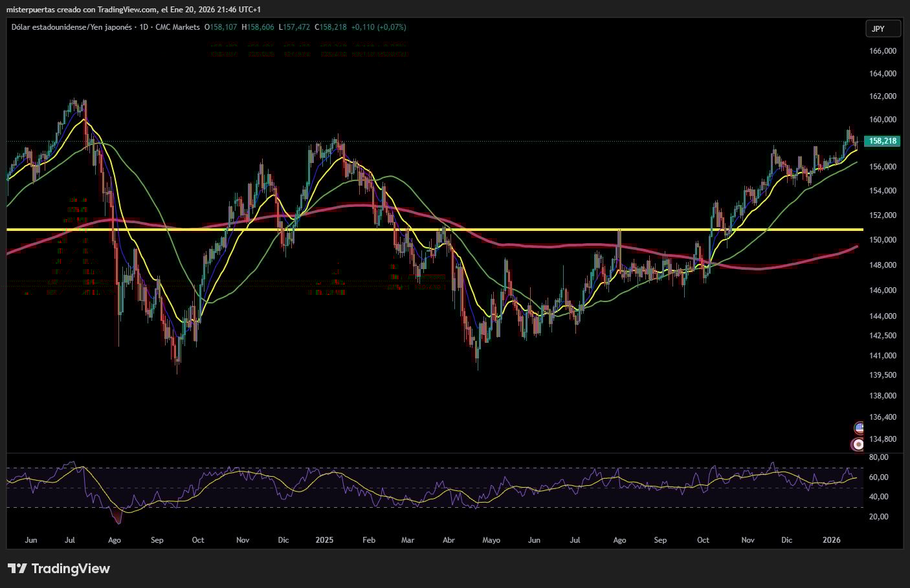The image size is (910, 588).
Task: Click the TradingView logo icon
Action: [17, 569]
